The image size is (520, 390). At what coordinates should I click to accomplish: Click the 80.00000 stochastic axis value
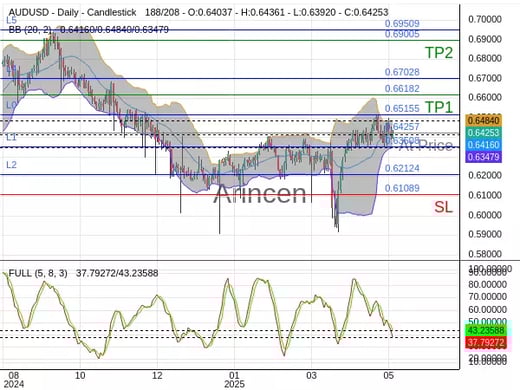pyautogui.click(x=488, y=284)
